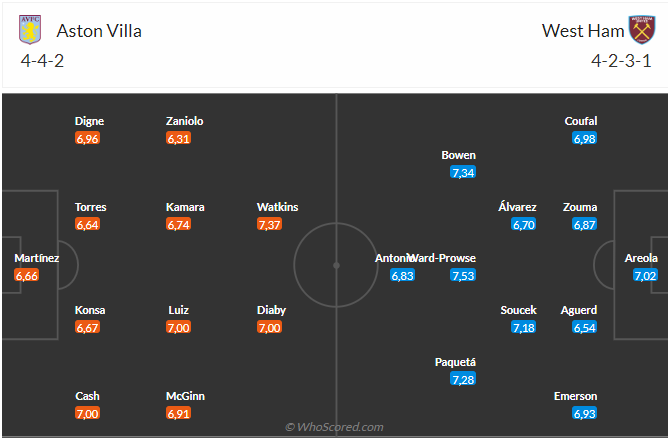Click the WhoScored.com watermark
This screenshot has height=438, width=668.
[334, 427]
